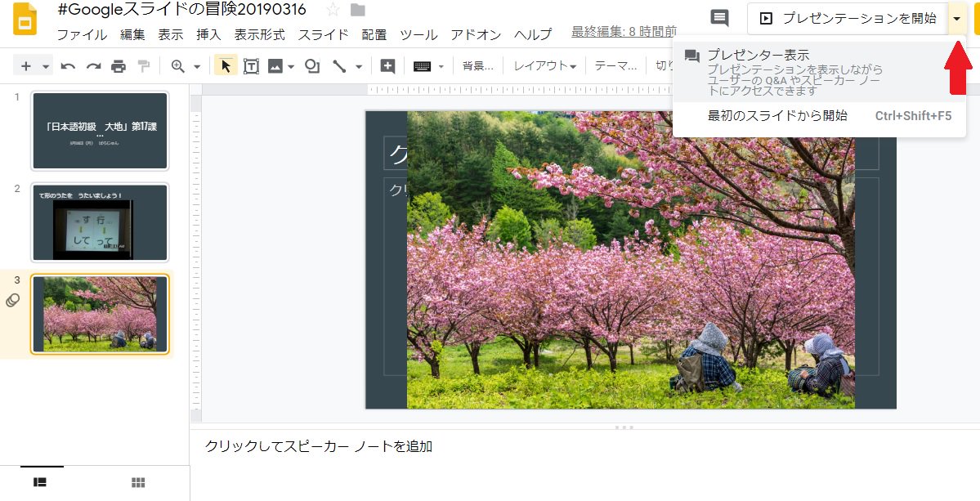
Task: Open dropdown arrow beside new slide plus button
Action: coord(46,65)
